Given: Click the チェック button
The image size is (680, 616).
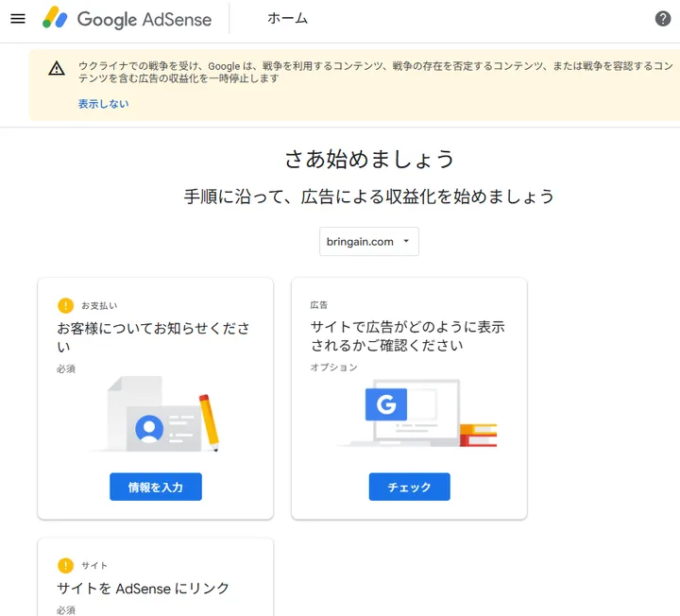Looking at the screenshot, I should [x=409, y=487].
